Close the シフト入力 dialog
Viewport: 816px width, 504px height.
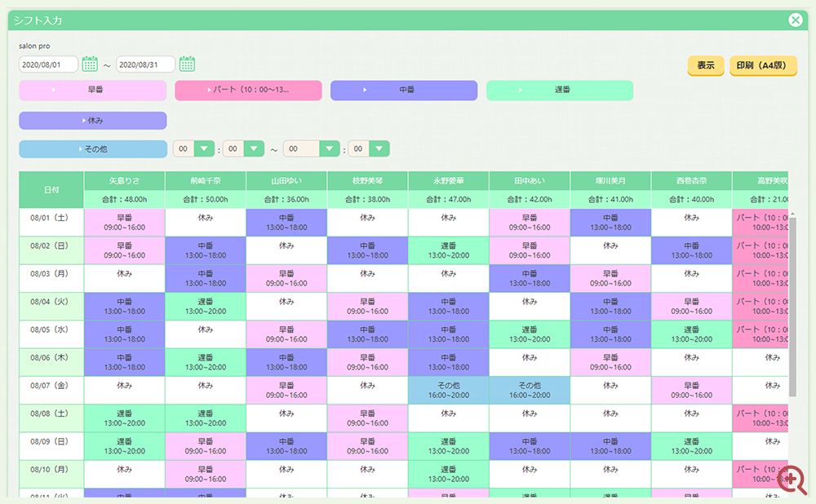coord(795,20)
